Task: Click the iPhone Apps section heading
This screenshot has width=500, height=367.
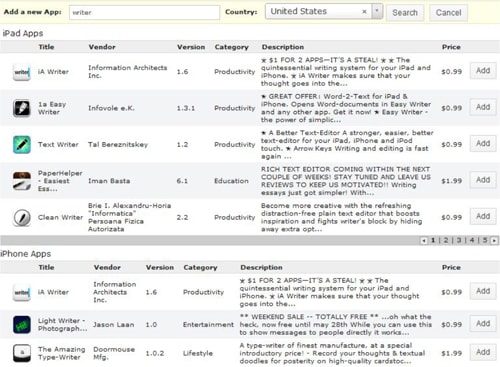Action: (26, 254)
